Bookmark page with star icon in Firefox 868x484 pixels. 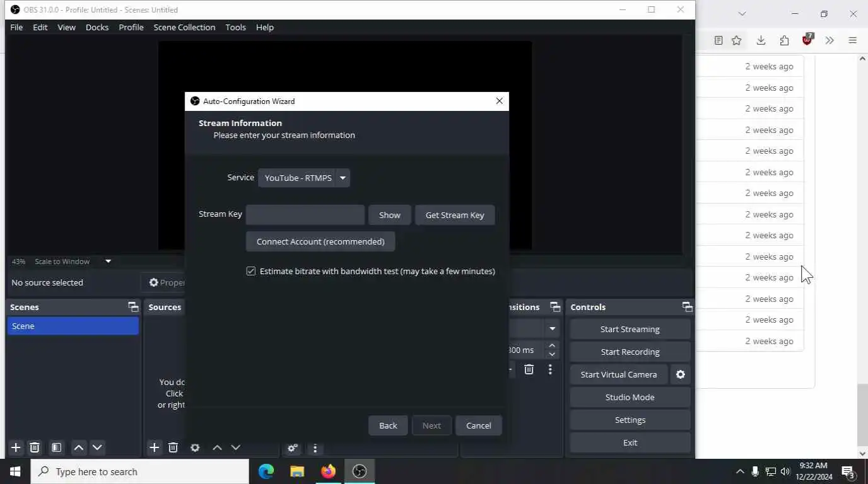point(736,40)
